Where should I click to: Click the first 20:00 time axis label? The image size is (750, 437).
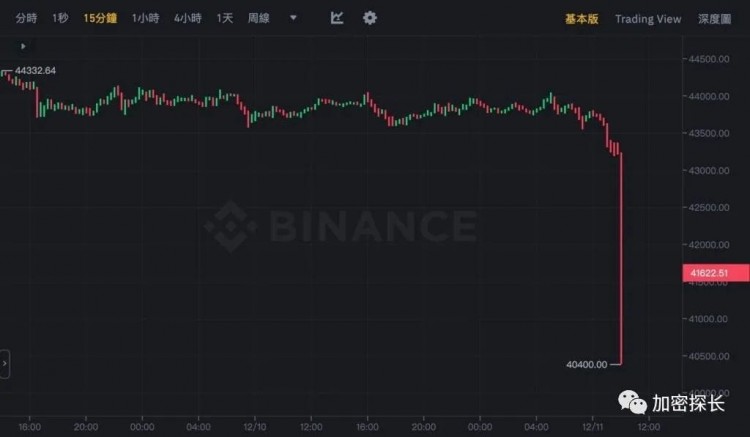coord(86,426)
